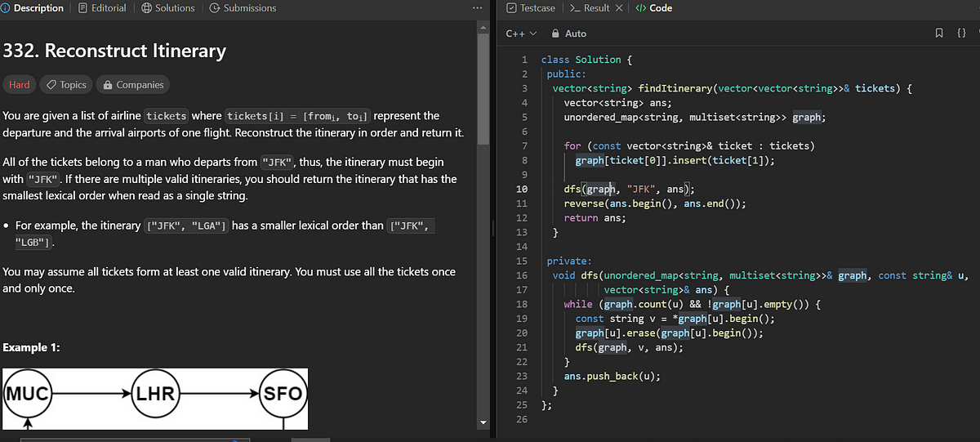Click the Hard difficulty tag

pyautogui.click(x=20, y=85)
